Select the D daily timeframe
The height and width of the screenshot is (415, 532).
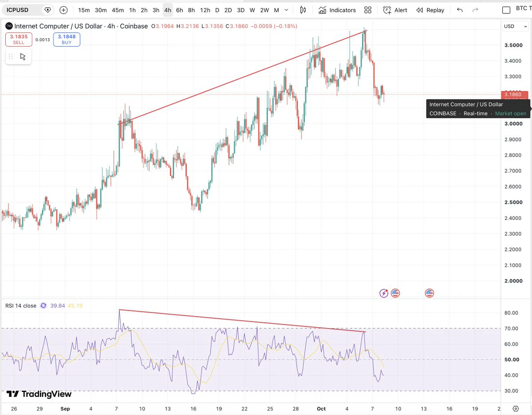click(217, 10)
